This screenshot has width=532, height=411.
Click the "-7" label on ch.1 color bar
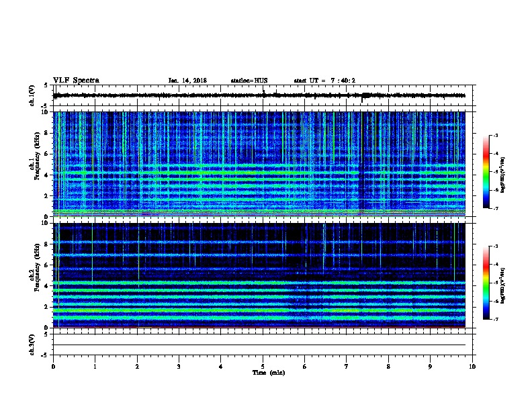pyautogui.click(x=496, y=208)
